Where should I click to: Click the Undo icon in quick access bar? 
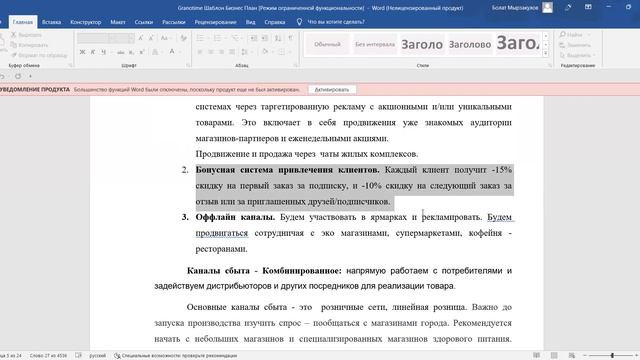2,76
